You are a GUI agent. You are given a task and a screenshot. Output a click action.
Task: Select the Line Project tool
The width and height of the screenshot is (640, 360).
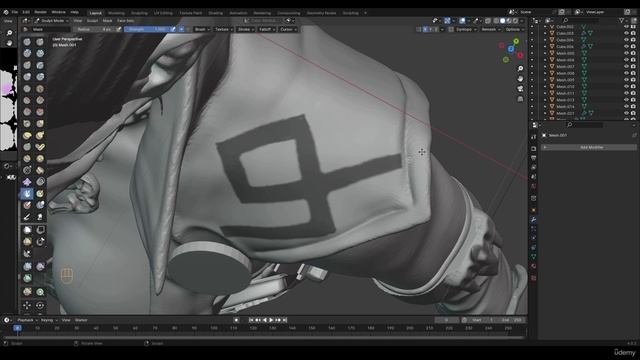(27, 254)
